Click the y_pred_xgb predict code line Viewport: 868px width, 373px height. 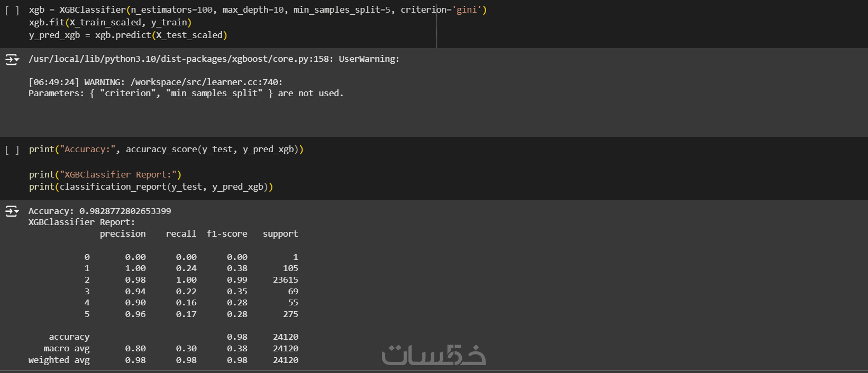pyautogui.click(x=127, y=35)
